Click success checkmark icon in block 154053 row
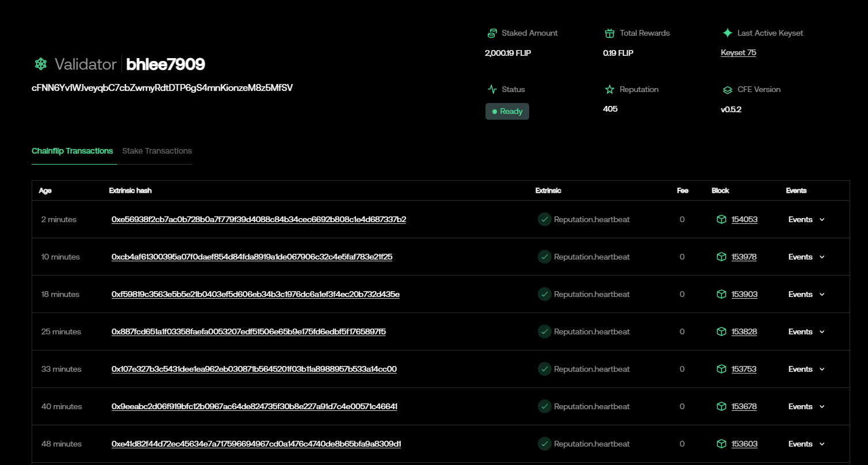The height and width of the screenshot is (465, 868). point(544,219)
